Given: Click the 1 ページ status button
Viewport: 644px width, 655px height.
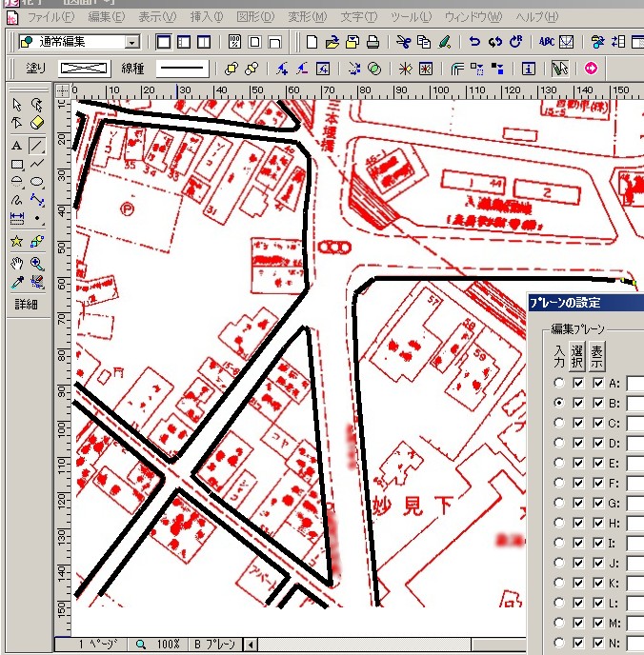Looking at the screenshot, I should coord(98,644).
